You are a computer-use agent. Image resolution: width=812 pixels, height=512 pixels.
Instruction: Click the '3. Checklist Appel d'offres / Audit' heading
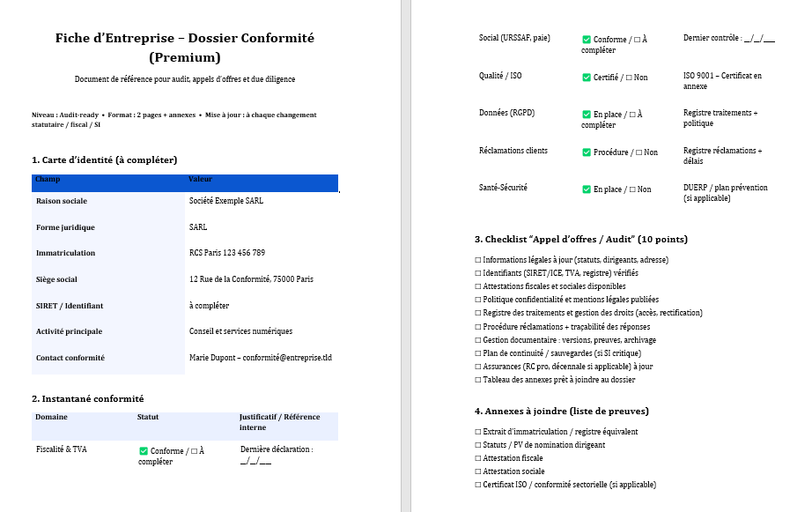[581, 240]
